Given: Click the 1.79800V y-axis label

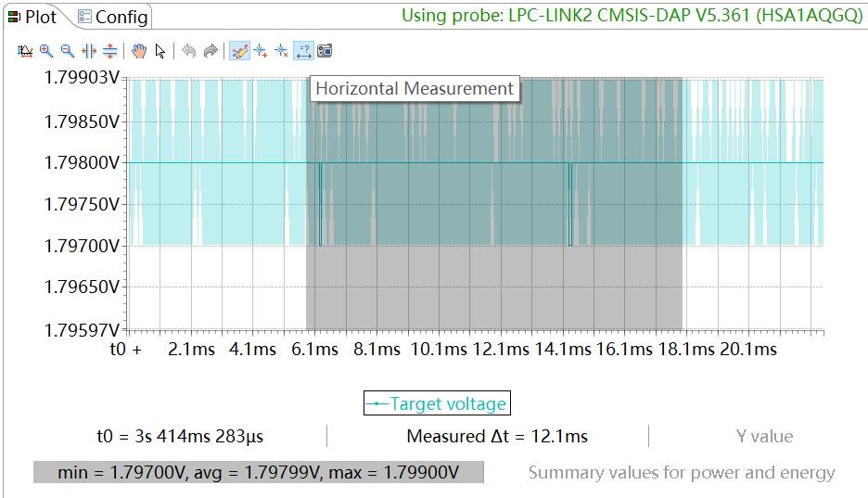Looking at the screenshot, I should click(82, 162).
